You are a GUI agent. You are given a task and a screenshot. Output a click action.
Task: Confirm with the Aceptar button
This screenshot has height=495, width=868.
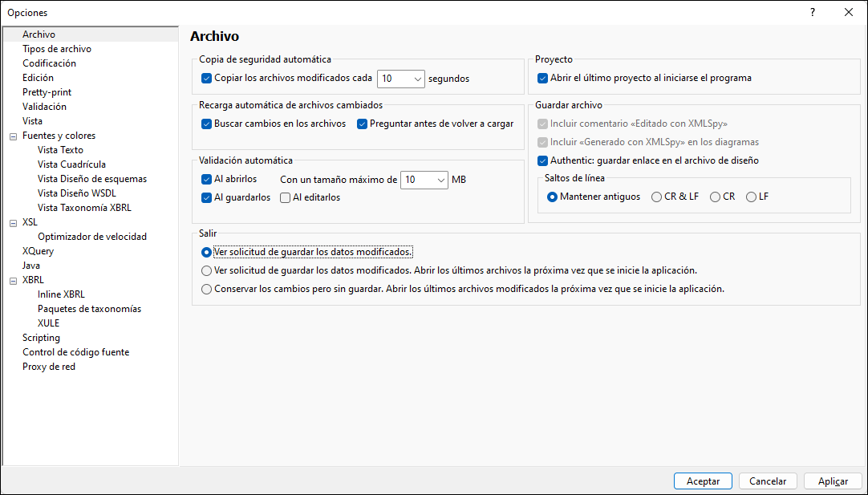coord(703,481)
